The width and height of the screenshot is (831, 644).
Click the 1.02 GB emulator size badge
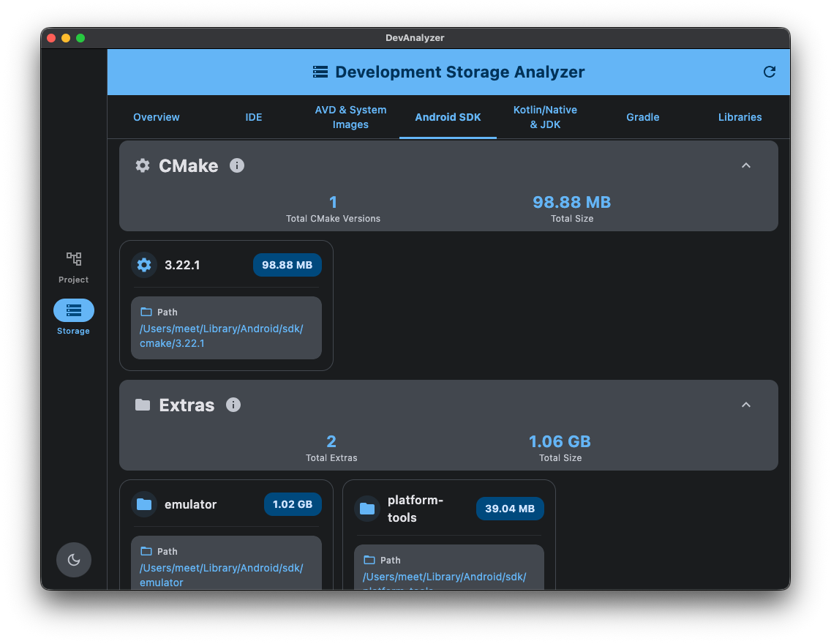pos(293,504)
